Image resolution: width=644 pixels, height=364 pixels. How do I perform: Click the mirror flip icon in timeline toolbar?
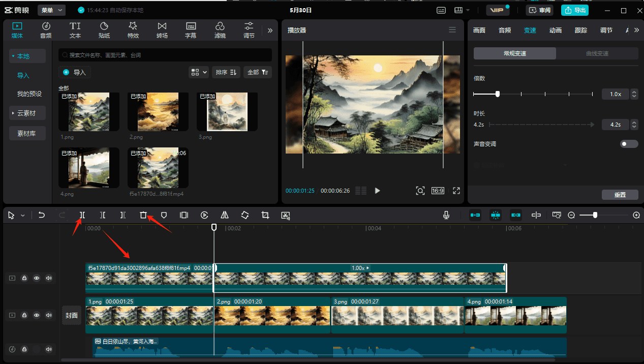[225, 215]
